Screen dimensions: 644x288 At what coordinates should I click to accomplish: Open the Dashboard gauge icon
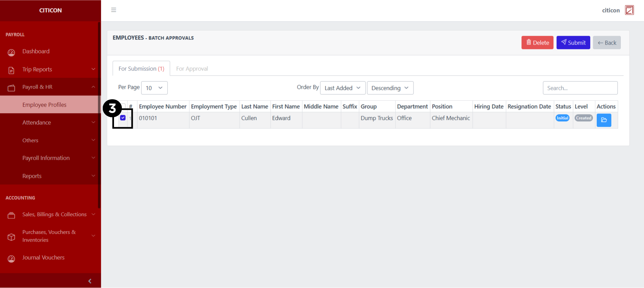click(x=11, y=52)
